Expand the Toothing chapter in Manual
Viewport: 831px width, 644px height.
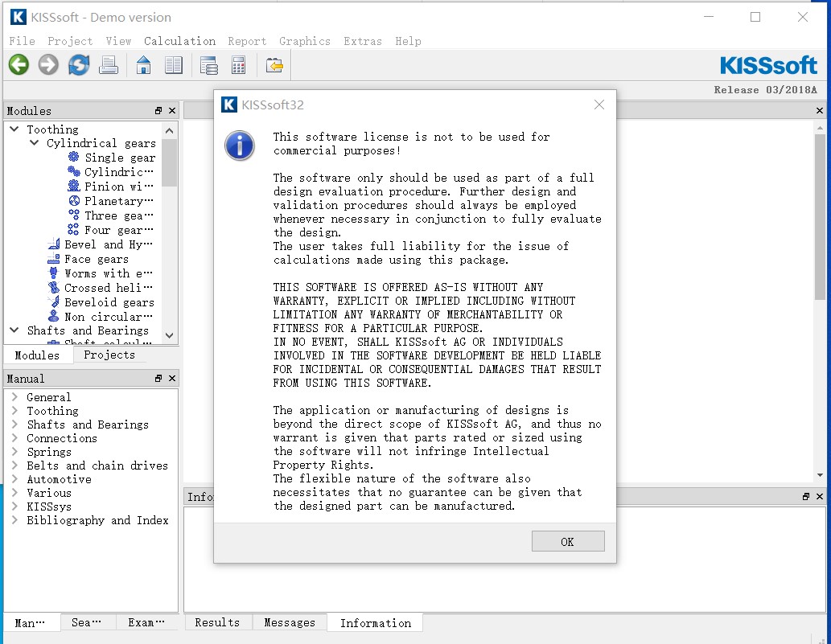coord(14,411)
